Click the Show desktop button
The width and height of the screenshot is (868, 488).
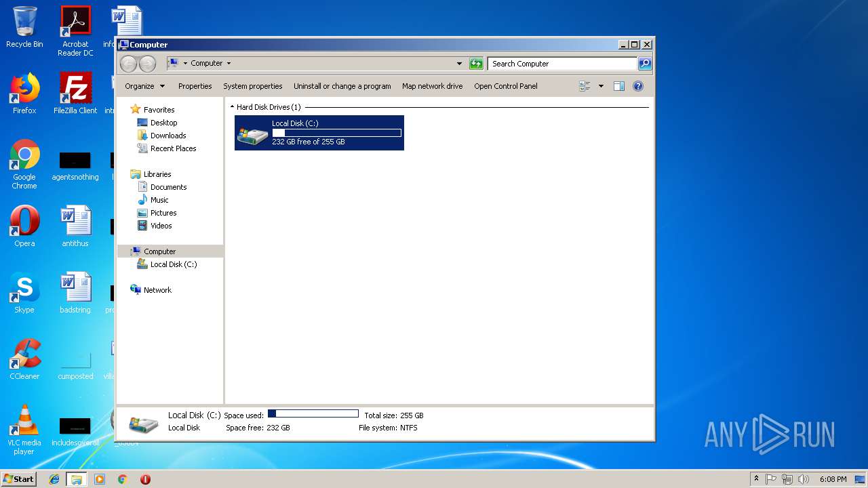(861, 479)
